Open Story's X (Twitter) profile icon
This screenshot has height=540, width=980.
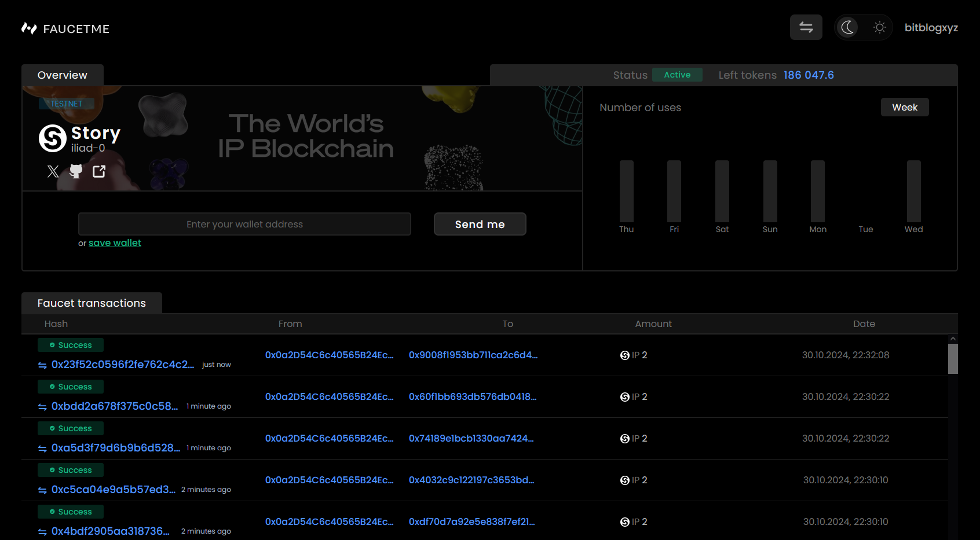[x=53, y=171]
